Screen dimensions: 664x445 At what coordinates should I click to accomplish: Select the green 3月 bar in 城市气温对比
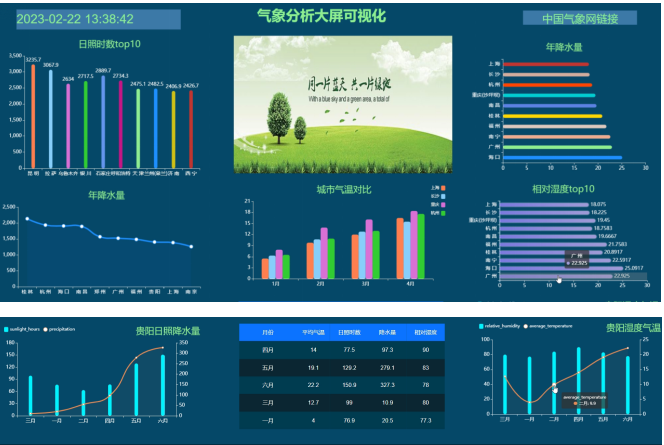[376, 255]
